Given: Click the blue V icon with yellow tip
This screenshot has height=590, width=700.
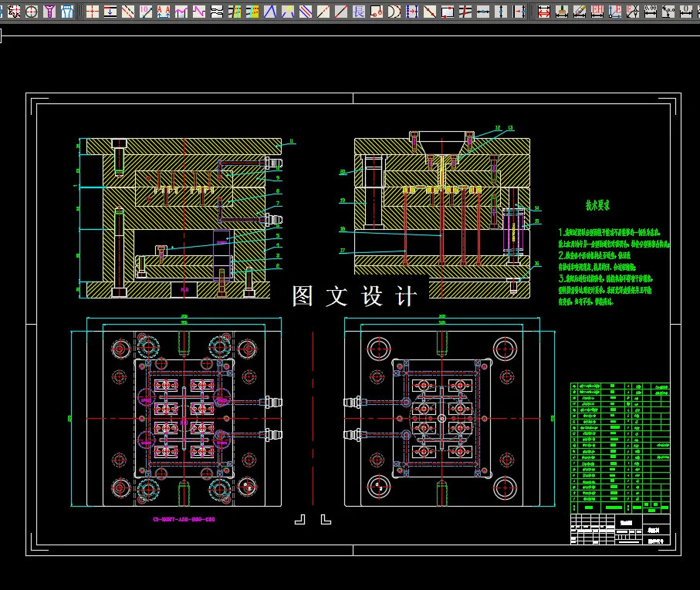Looking at the screenshot, I should coord(288,11).
